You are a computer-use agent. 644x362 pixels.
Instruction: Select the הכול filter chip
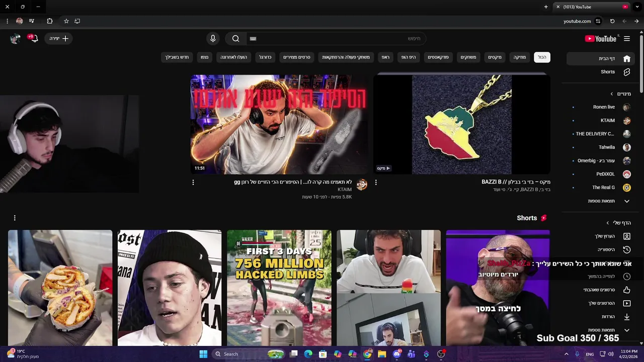(x=542, y=57)
